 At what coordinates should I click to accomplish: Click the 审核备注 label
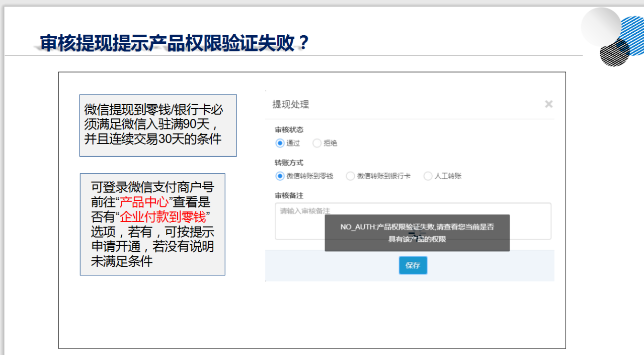pos(289,195)
